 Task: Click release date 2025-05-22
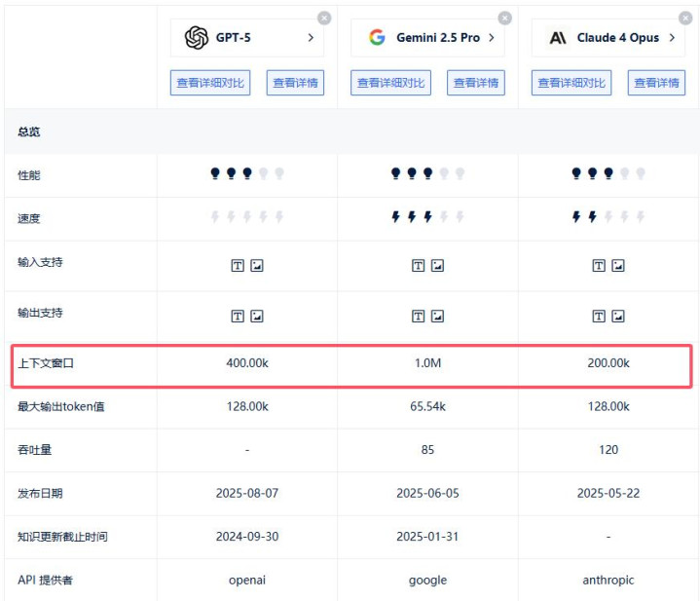(x=608, y=493)
